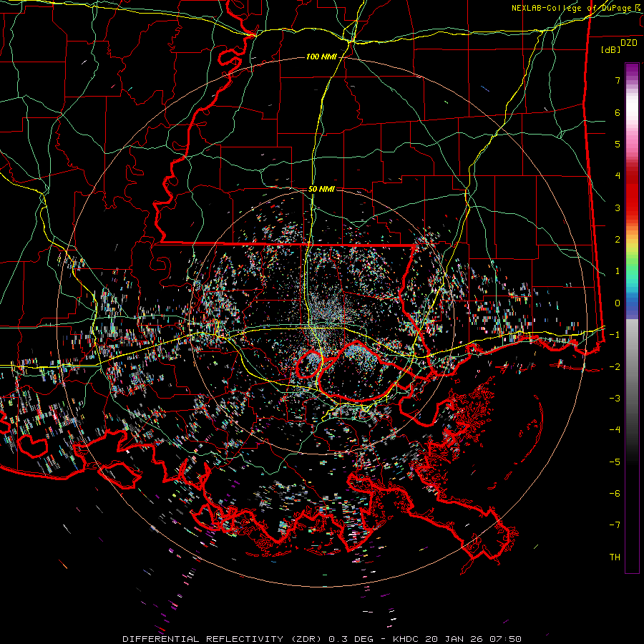Click the 3 dB value on the scale
The width and height of the screenshot is (644, 644).
[x=618, y=208]
